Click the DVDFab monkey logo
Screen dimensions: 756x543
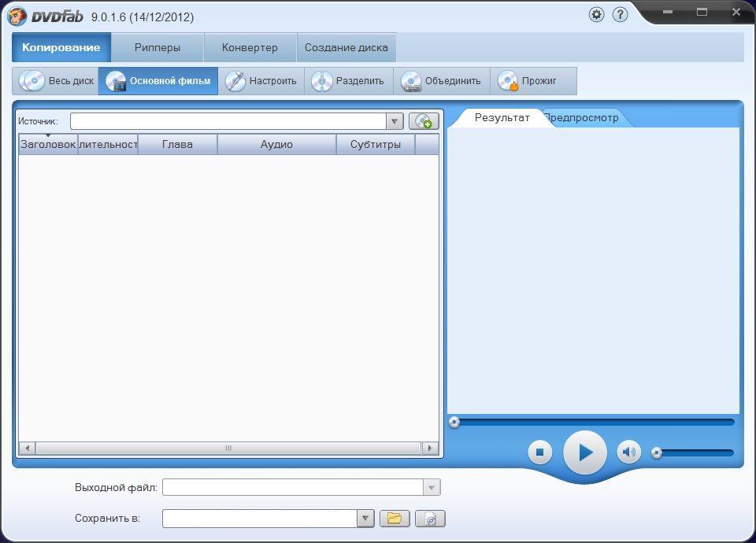coord(17,16)
